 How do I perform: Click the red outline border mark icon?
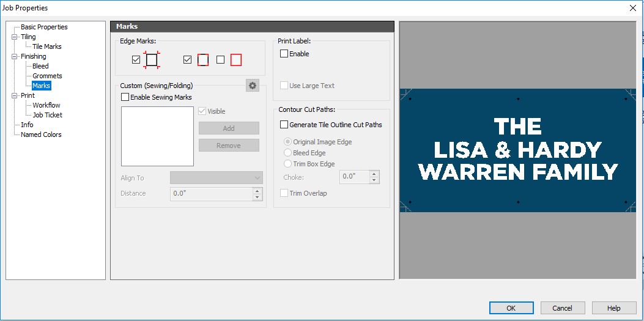coord(236,59)
